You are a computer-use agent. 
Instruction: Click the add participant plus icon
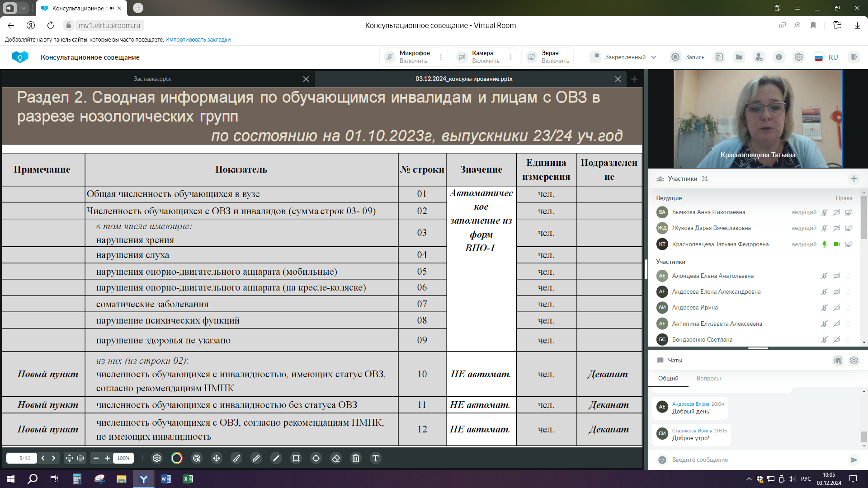[854, 178]
